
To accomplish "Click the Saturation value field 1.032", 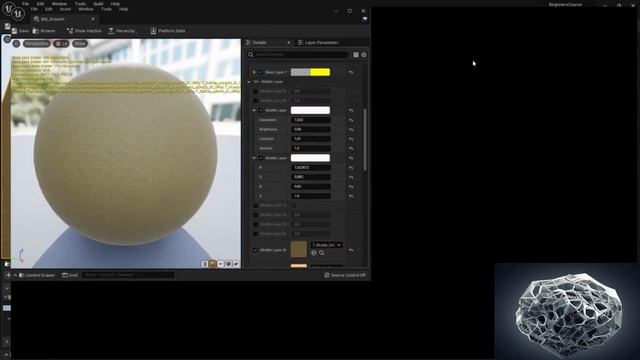I will 311,120.
